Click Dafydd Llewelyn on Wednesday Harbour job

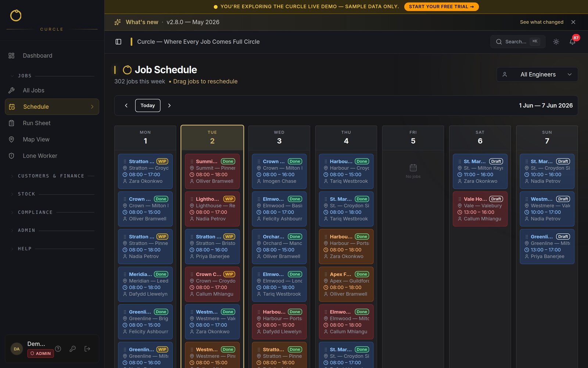tap(282, 332)
